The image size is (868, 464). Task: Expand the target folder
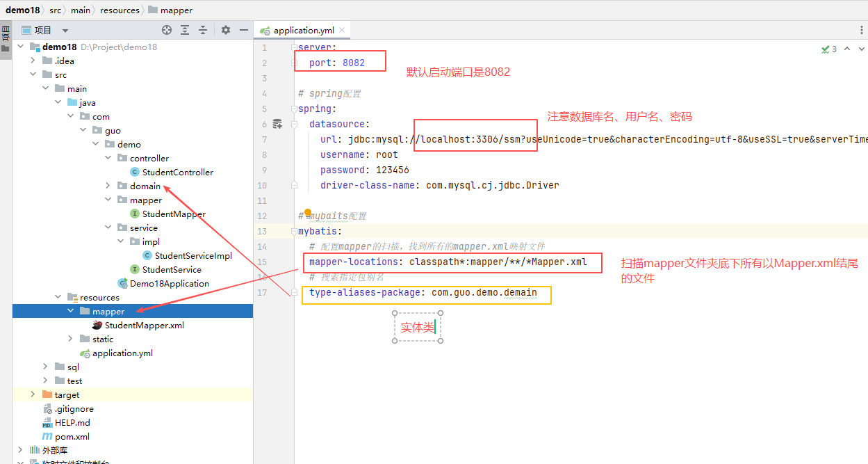(33, 394)
